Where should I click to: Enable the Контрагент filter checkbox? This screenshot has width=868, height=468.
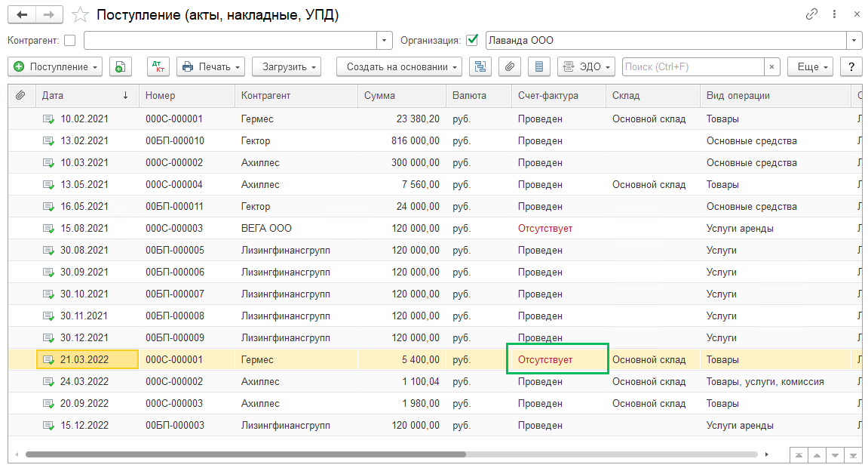pos(70,41)
